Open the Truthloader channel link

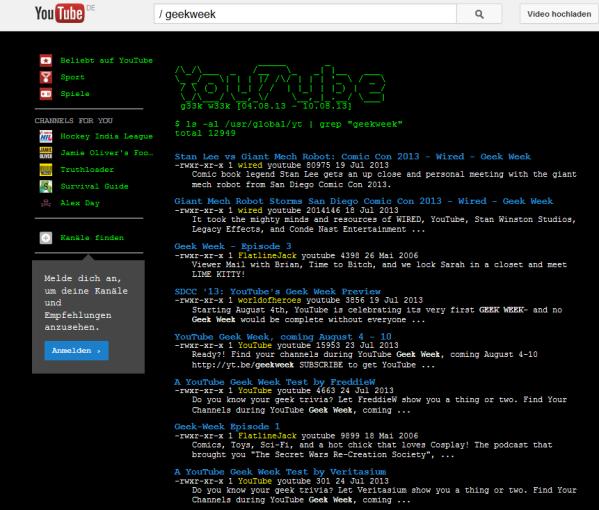(x=87, y=170)
